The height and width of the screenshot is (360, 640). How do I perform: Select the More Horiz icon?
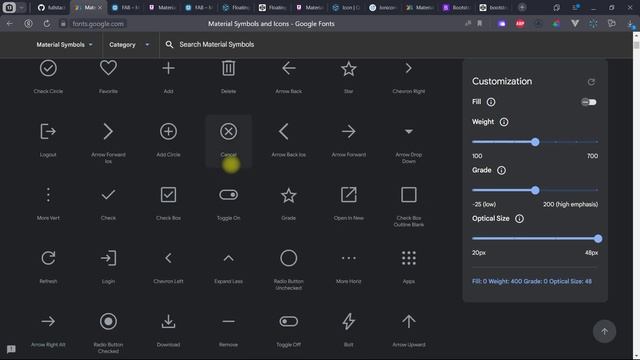pos(349,258)
